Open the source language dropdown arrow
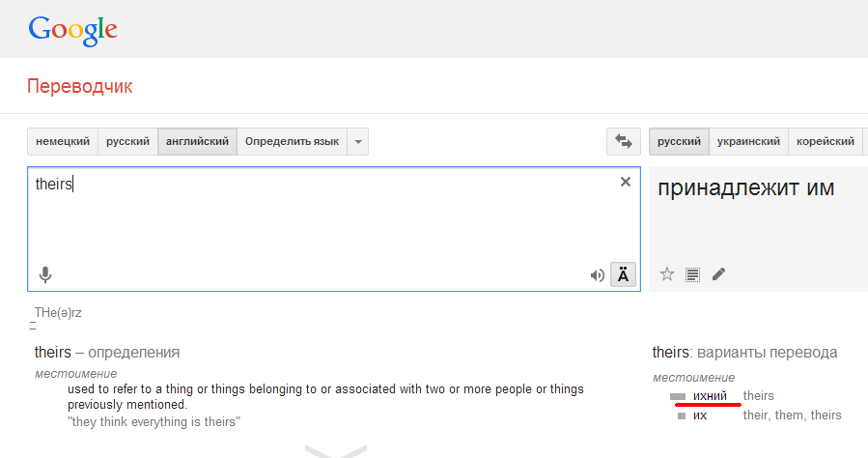The width and height of the screenshot is (868, 458). (x=358, y=141)
